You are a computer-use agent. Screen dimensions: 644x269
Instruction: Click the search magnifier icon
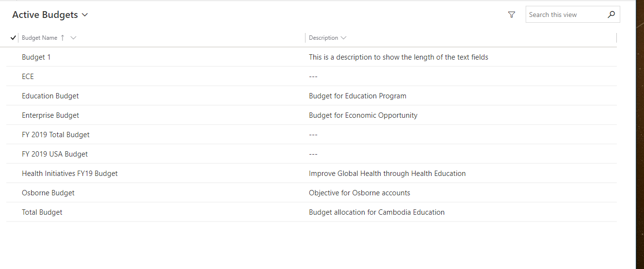[611, 15]
